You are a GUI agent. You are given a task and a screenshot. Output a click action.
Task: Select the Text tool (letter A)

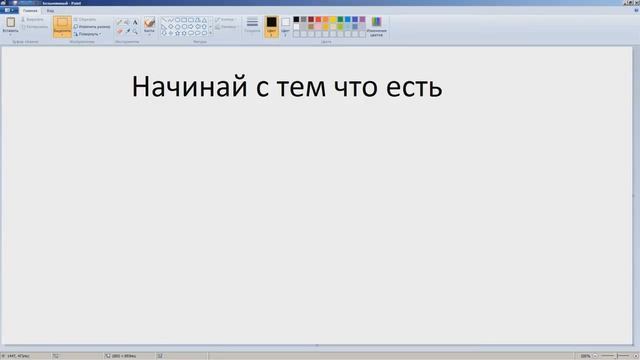(x=135, y=22)
